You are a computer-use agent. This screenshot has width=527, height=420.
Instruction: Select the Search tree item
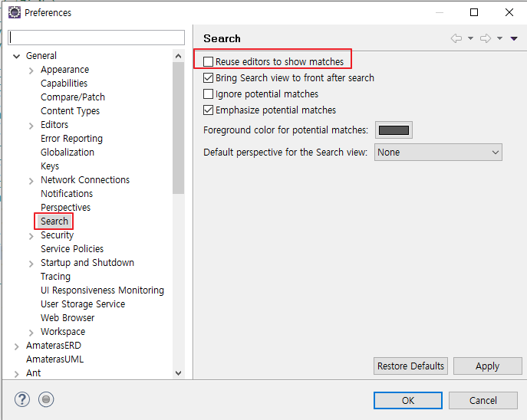[54, 221]
